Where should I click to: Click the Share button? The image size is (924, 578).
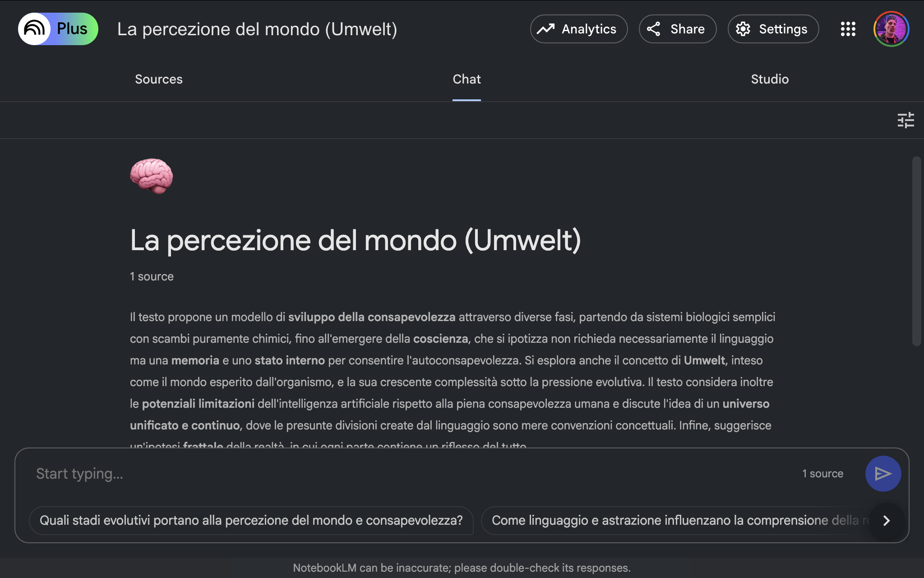pyautogui.click(x=677, y=29)
